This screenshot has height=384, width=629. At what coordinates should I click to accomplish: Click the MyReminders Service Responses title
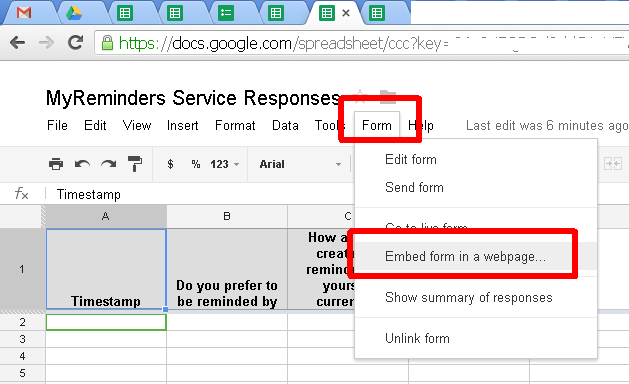pos(193,98)
